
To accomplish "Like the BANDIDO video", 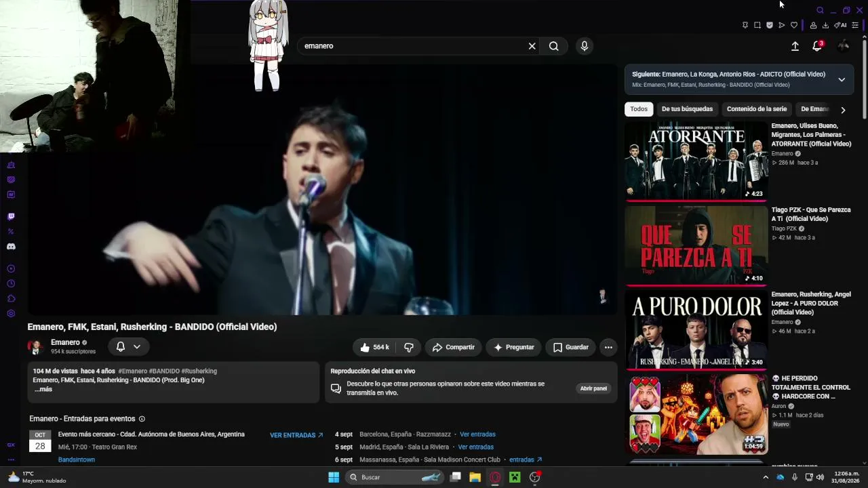I will (374, 347).
